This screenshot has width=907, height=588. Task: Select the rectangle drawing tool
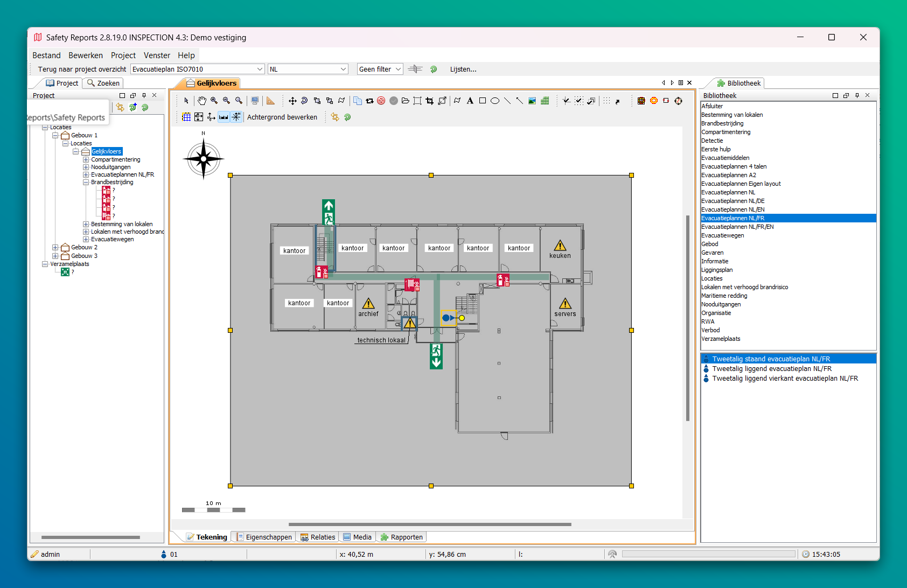tap(483, 101)
